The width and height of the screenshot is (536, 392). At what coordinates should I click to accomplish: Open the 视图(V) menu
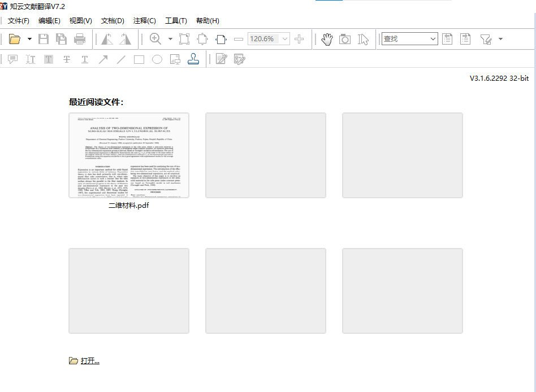point(81,21)
